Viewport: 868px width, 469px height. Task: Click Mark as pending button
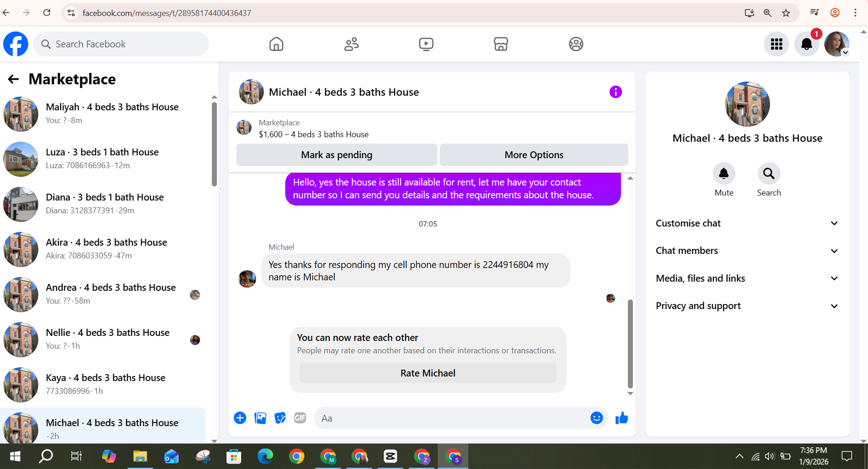337,155
